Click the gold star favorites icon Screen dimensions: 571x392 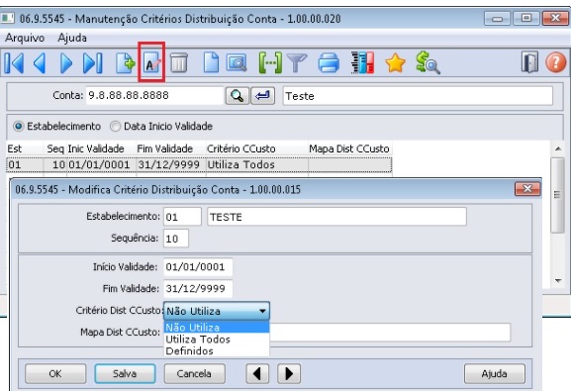point(396,63)
